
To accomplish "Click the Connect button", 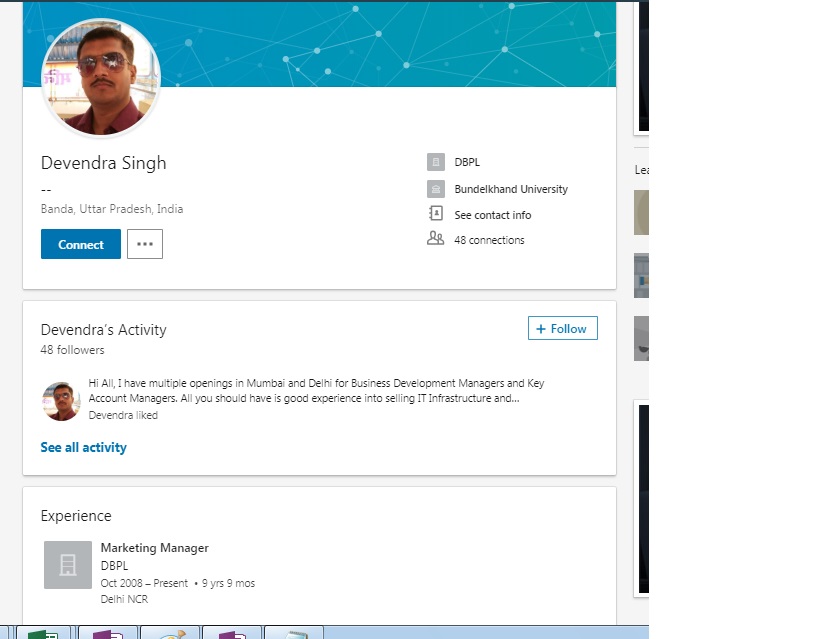I will 81,244.
